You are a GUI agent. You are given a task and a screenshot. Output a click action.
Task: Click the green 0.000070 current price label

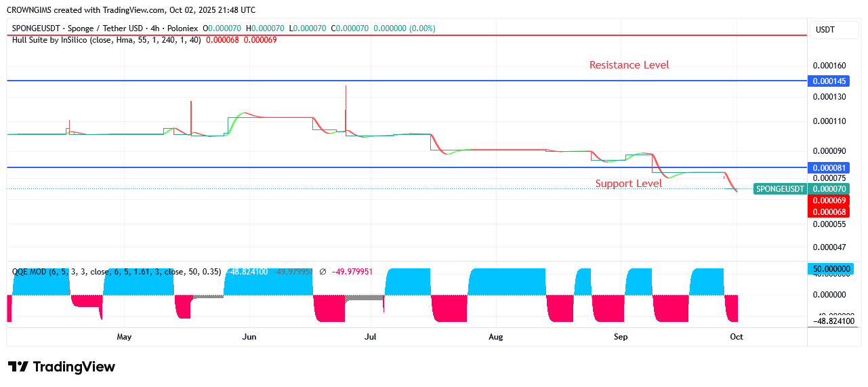[829, 189]
